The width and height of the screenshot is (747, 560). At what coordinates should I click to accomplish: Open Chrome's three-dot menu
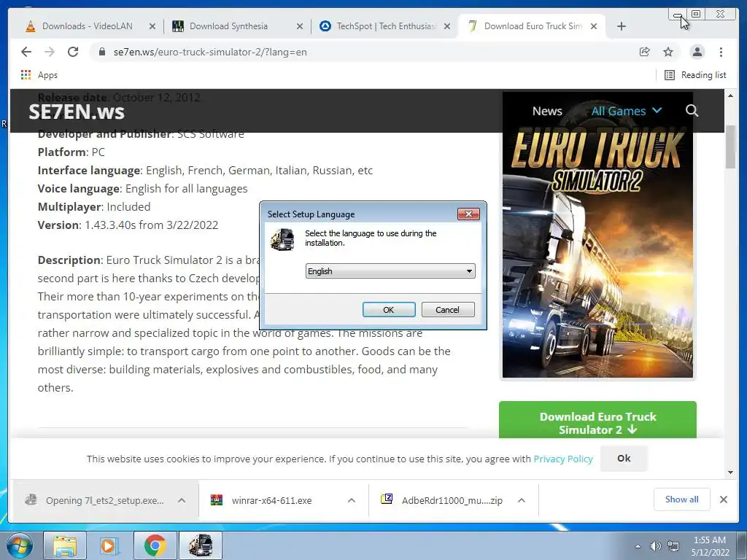click(x=721, y=52)
